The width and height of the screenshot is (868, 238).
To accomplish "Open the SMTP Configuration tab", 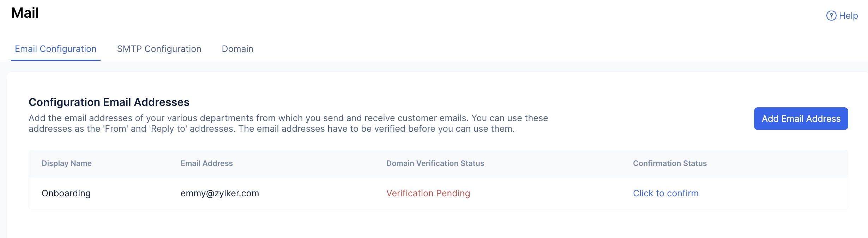I will [159, 49].
